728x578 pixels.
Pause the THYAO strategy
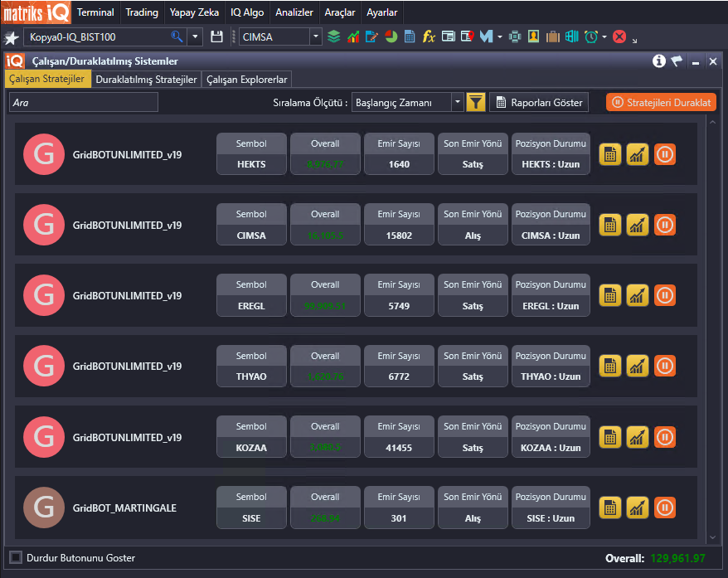click(x=665, y=366)
